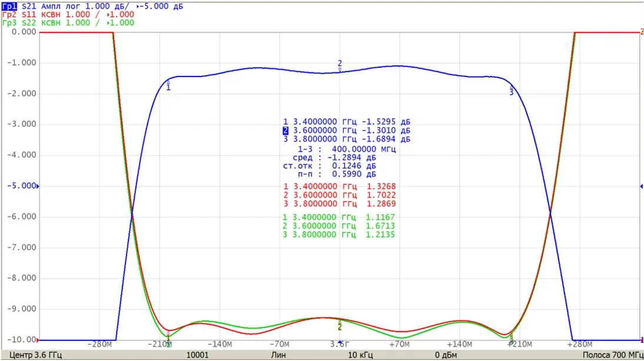Click the red S11 marker readout 1.7022

pyautogui.click(x=339, y=195)
